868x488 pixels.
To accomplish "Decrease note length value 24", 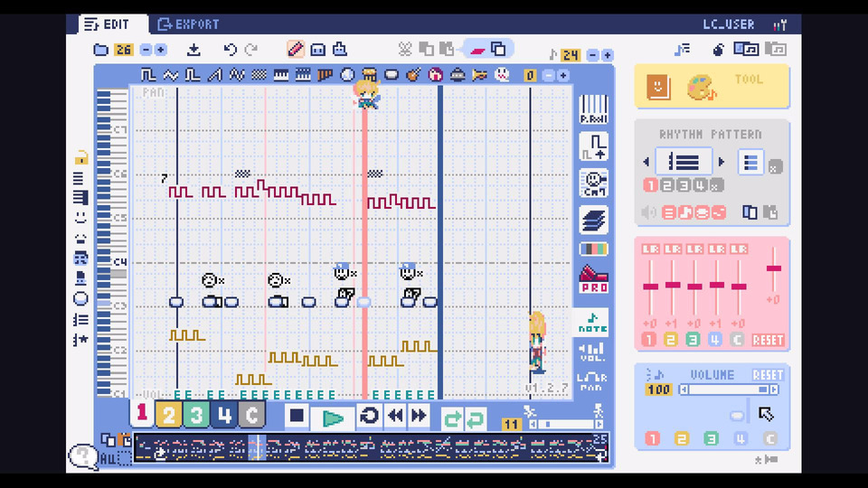I will 592,55.
